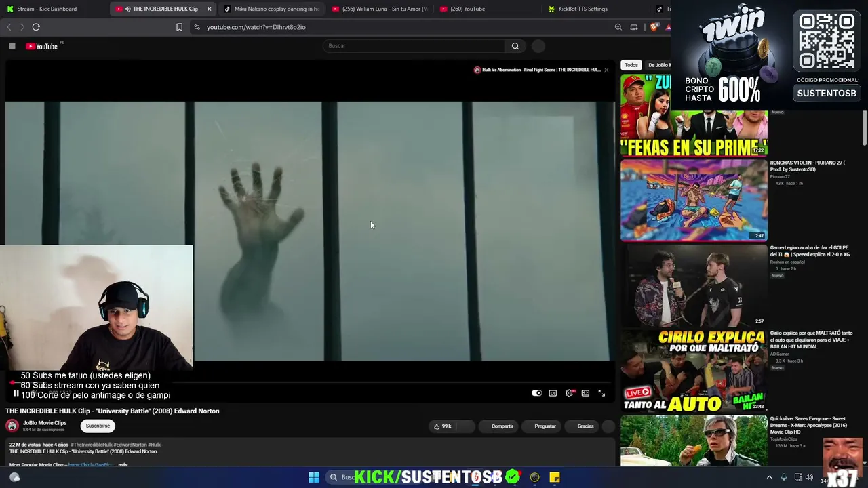Switch to the Miku Nakano cosplay tab
Viewport: 868px width, 488px height.
tap(271, 9)
